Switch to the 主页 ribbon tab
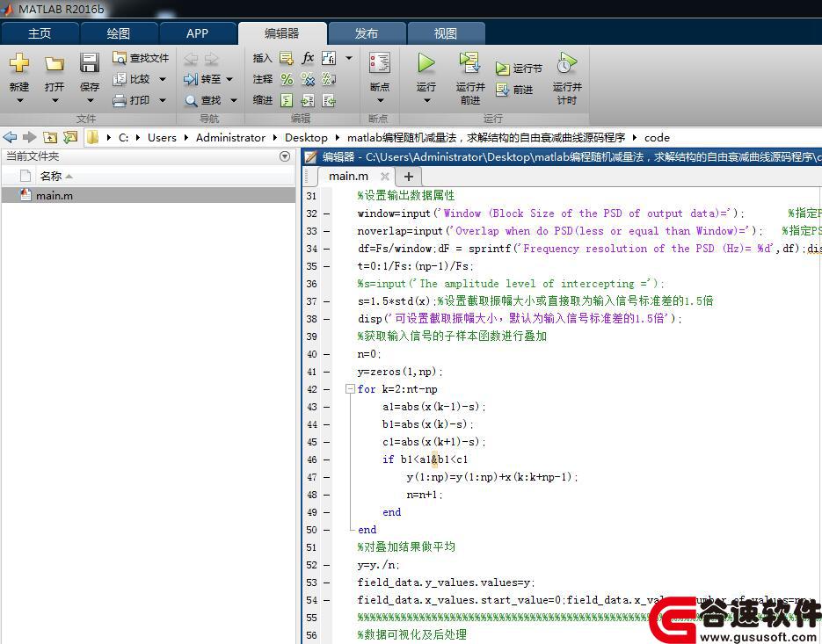The width and height of the screenshot is (822, 644). click(40, 33)
